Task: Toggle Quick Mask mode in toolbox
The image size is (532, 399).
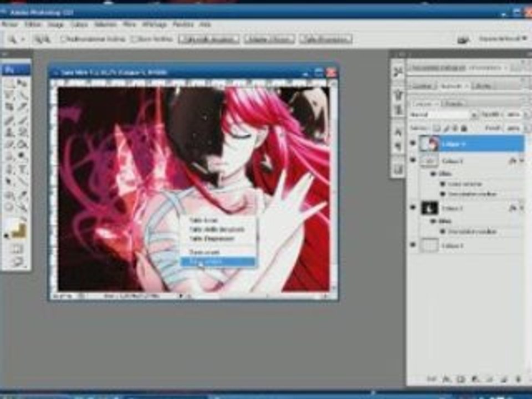Action: pyautogui.click(x=16, y=249)
